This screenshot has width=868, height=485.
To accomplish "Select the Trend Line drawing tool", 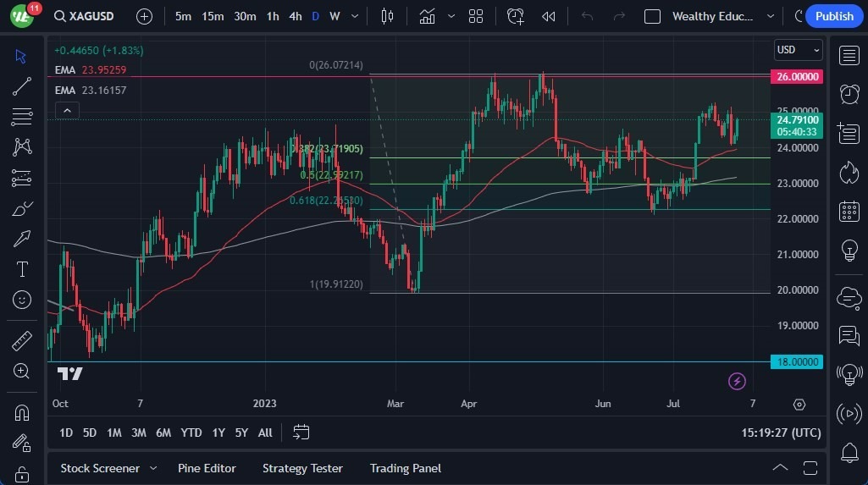I will (22, 85).
